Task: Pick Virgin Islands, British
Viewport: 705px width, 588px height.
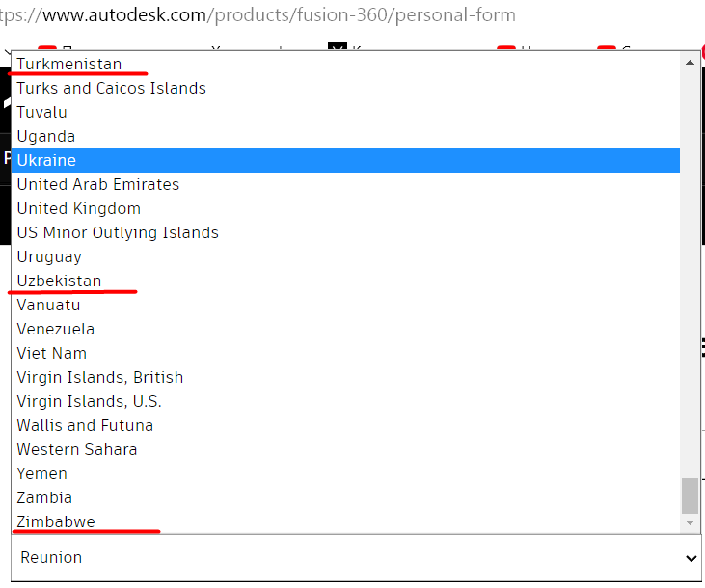Action: point(99,377)
